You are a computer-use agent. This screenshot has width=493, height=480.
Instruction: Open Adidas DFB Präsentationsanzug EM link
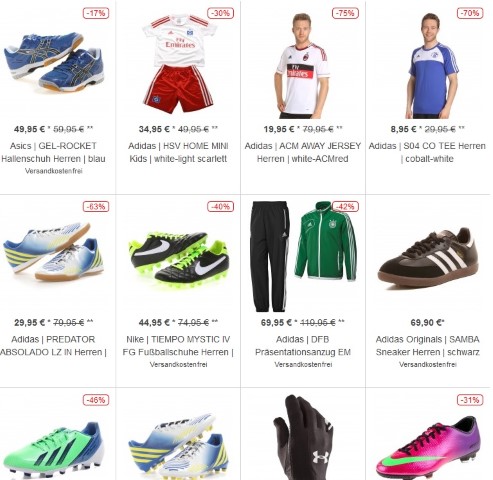coord(303,346)
